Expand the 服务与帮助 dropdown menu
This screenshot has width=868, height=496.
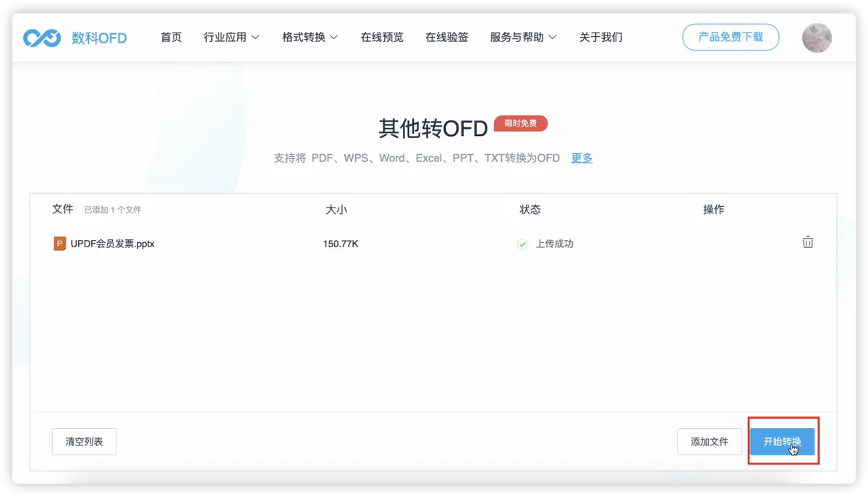[524, 38]
